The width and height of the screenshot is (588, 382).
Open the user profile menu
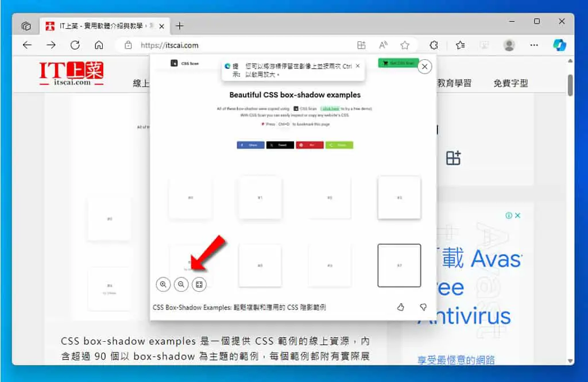(x=509, y=45)
